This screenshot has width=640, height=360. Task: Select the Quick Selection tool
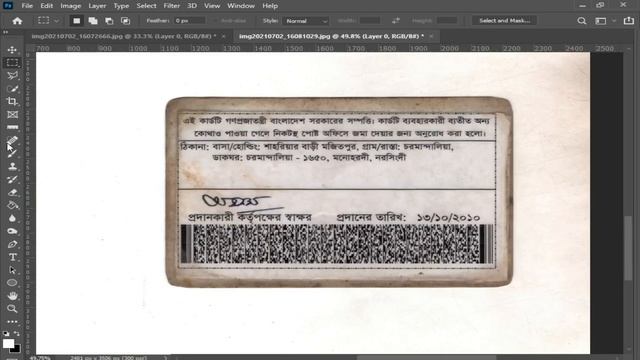coord(12,89)
